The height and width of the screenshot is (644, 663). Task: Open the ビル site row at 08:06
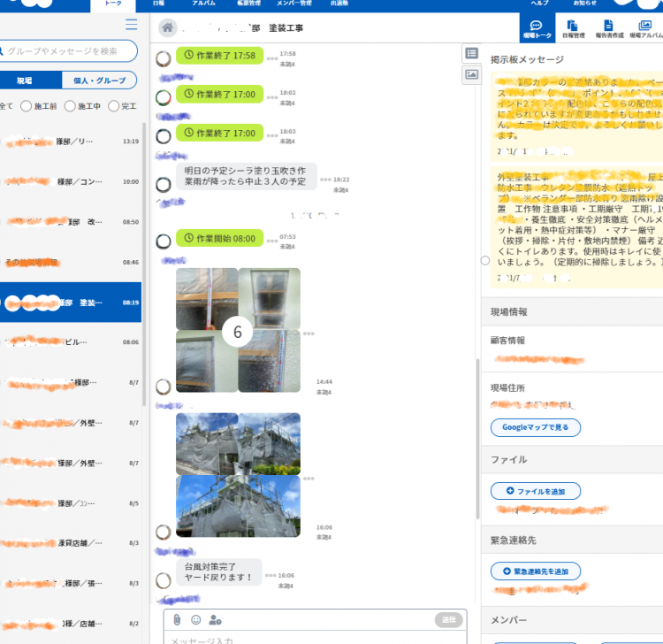71,341
